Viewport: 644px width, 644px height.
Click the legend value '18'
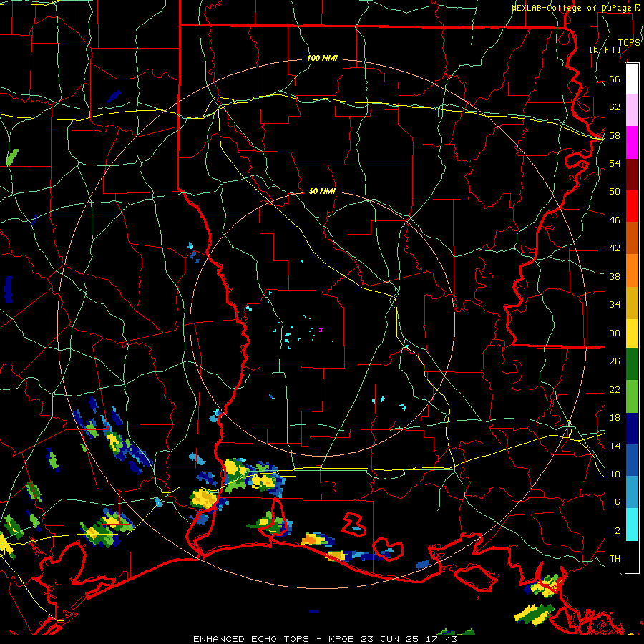point(615,418)
